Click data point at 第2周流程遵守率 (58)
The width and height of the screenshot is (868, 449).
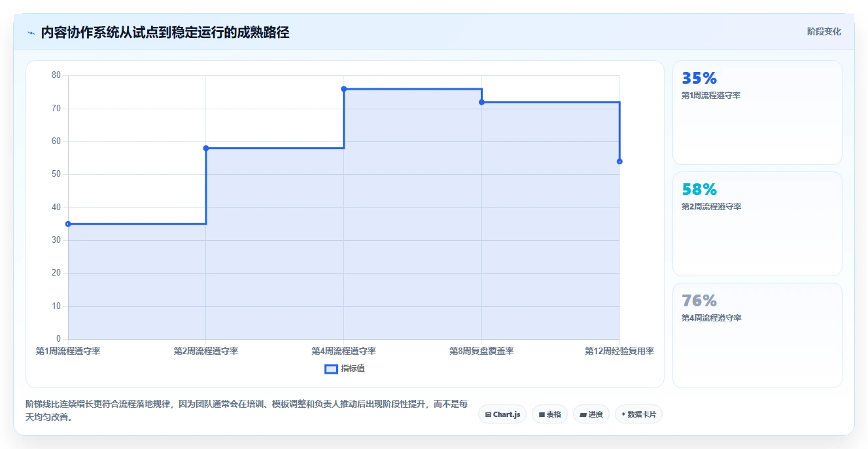click(x=206, y=148)
